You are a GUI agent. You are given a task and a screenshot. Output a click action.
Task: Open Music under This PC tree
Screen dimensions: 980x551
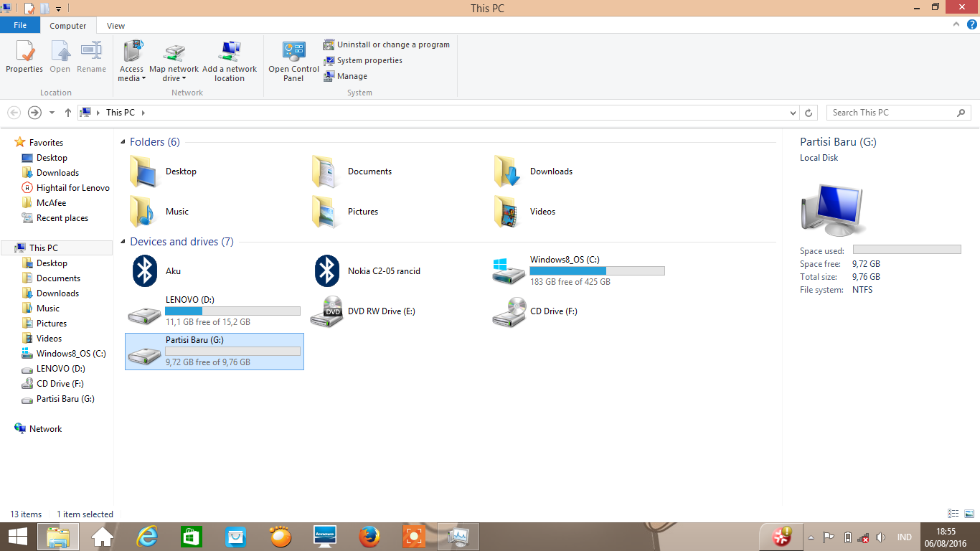(48, 309)
